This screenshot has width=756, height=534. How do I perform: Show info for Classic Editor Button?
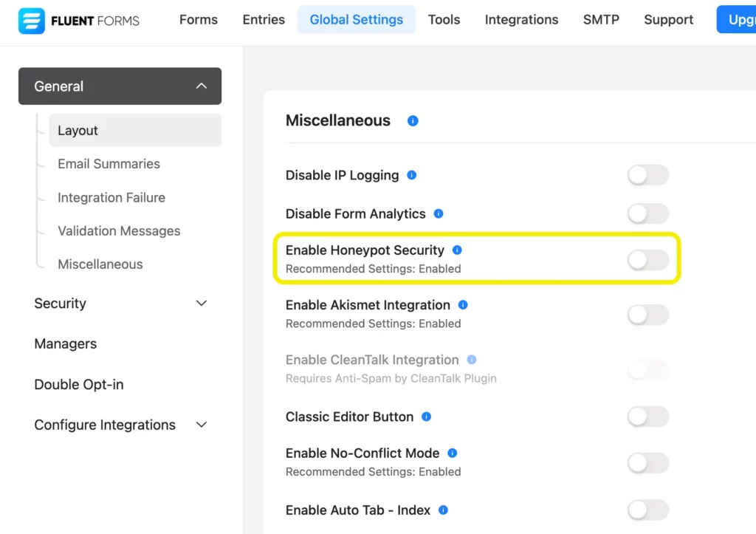pyautogui.click(x=426, y=417)
